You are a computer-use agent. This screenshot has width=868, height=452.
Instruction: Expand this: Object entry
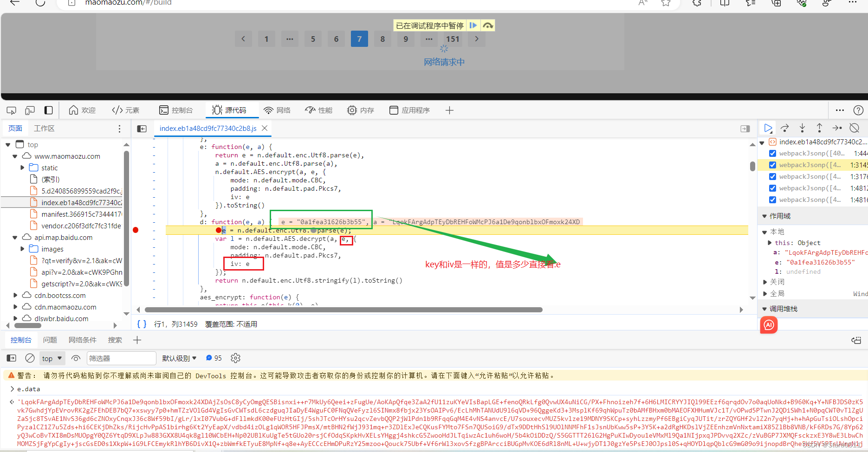point(770,243)
